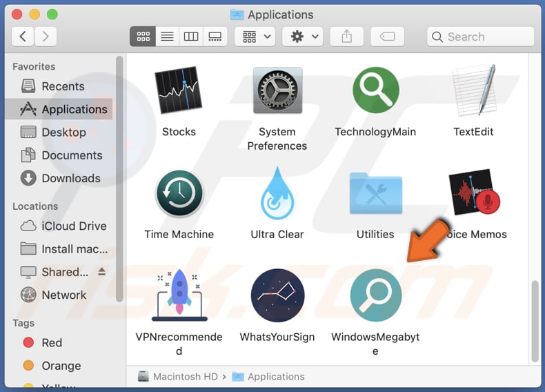Click the TextEdit label
The image size is (545, 392).
point(473,132)
